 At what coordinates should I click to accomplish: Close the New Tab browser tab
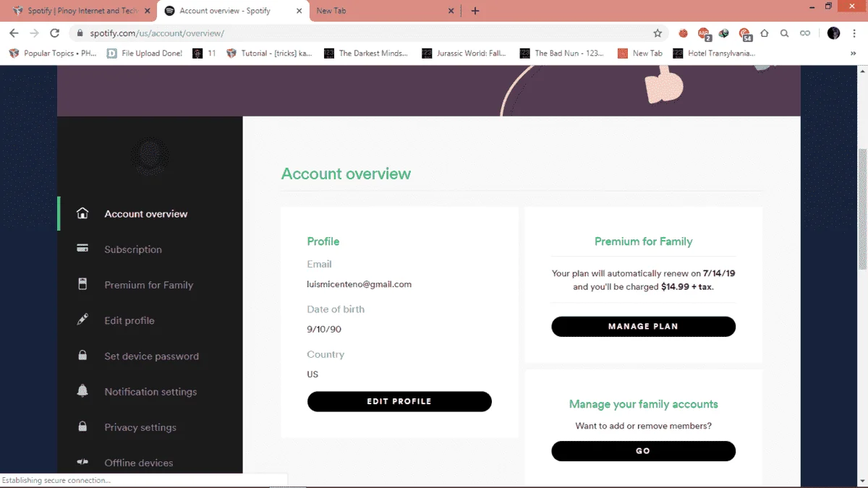click(x=451, y=11)
